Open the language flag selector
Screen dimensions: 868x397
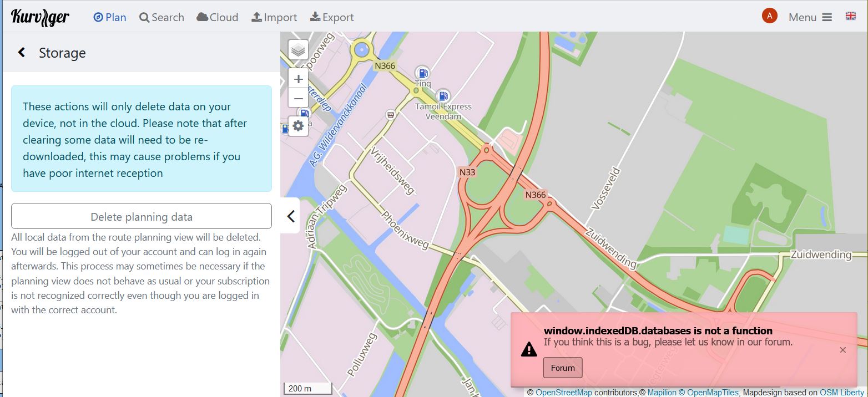pyautogui.click(x=850, y=16)
